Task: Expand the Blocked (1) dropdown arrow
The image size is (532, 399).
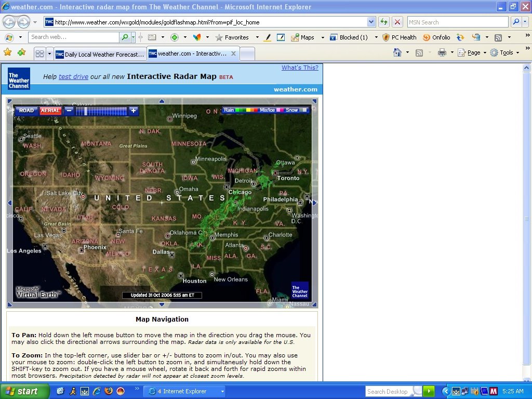Action: [x=376, y=37]
